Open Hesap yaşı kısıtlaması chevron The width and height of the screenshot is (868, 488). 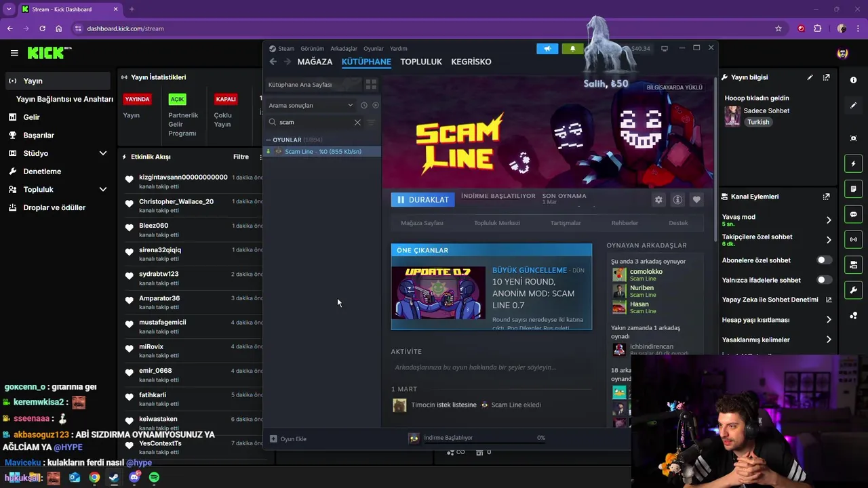(829, 320)
